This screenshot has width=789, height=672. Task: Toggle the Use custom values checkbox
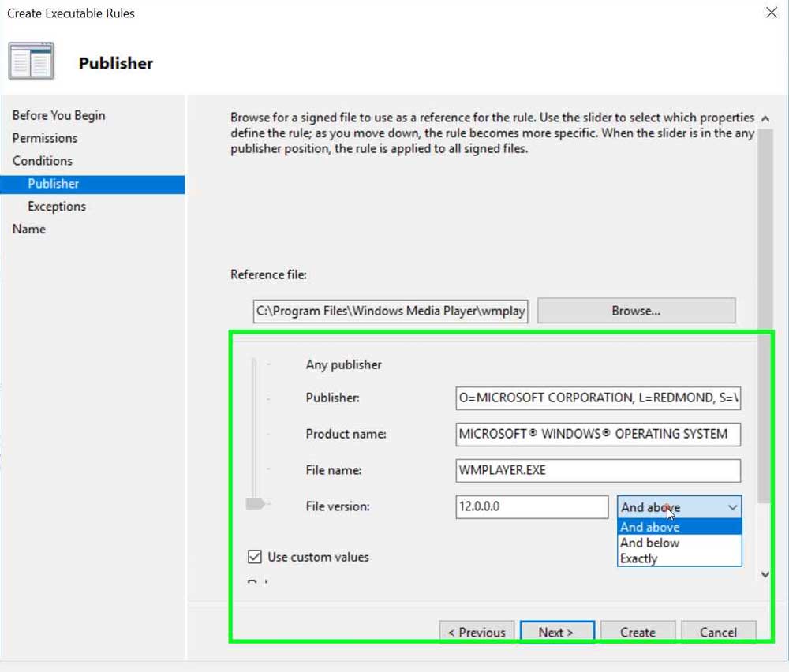pyautogui.click(x=255, y=557)
